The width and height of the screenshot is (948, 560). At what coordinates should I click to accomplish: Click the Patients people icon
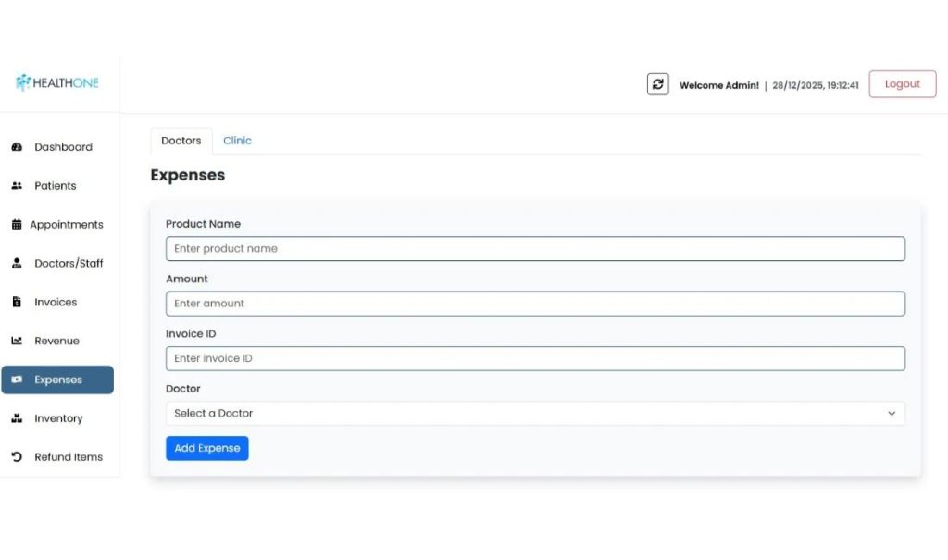coord(17,186)
